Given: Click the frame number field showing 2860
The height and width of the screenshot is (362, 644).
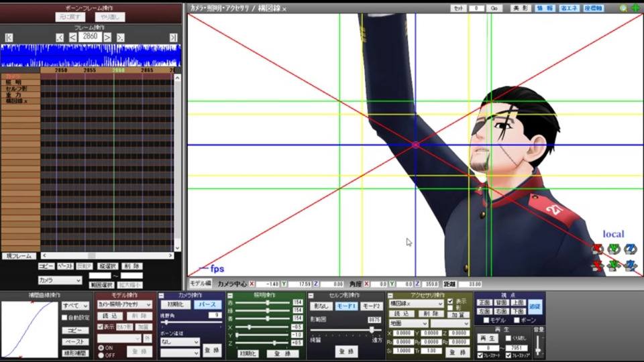Looking at the screenshot, I should point(90,36).
